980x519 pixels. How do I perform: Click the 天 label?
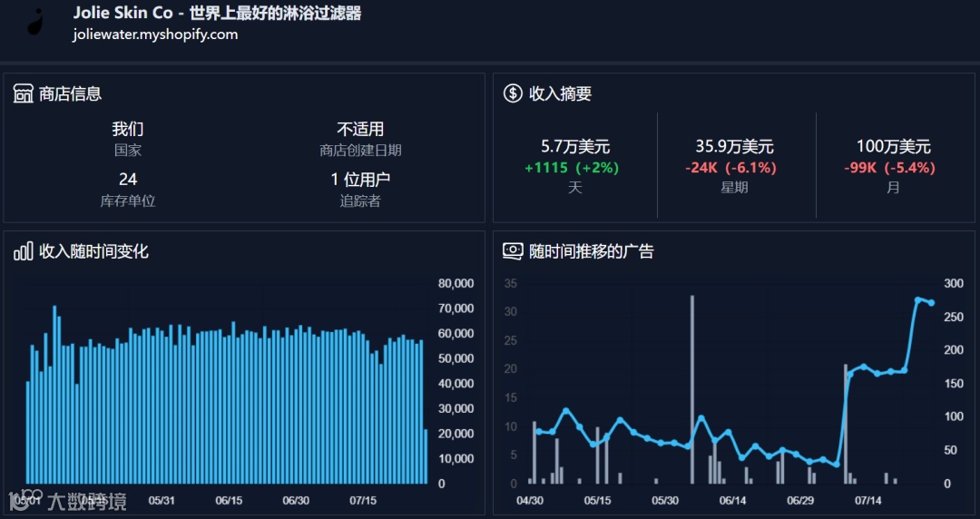click(575, 188)
